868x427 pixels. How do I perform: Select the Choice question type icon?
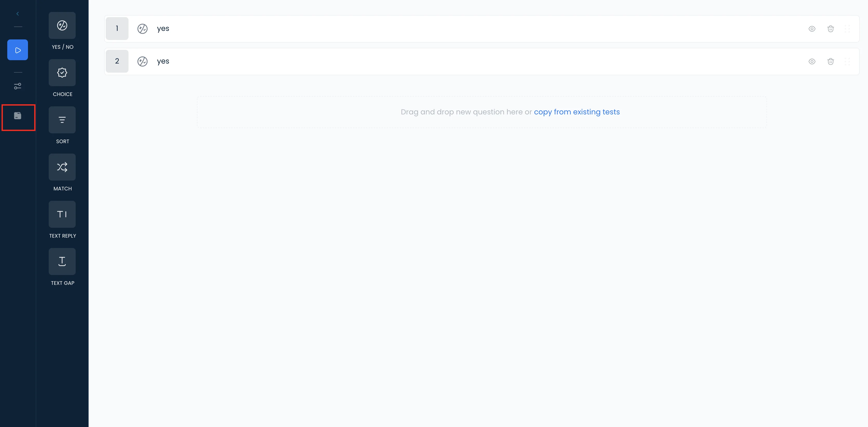(x=62, y=73)
